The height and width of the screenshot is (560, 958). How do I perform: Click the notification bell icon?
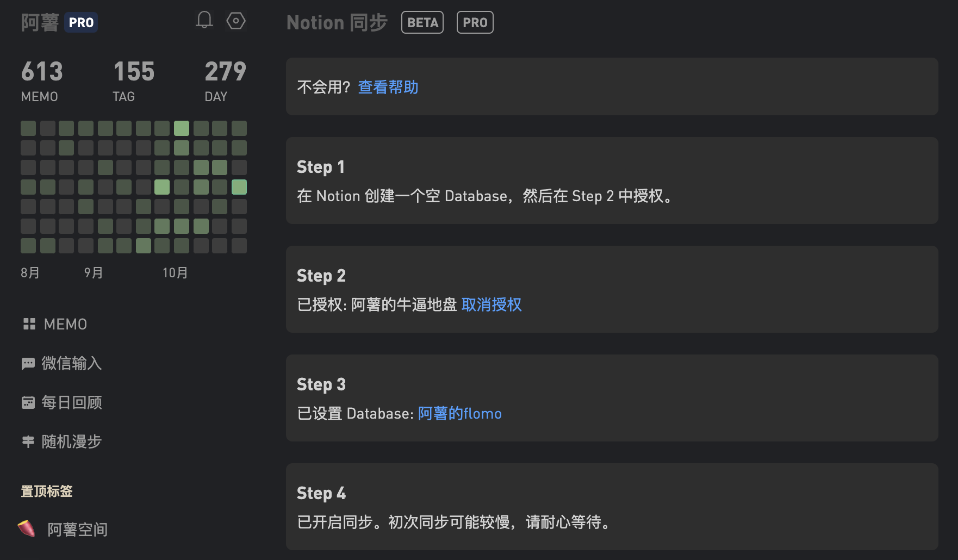204,21
